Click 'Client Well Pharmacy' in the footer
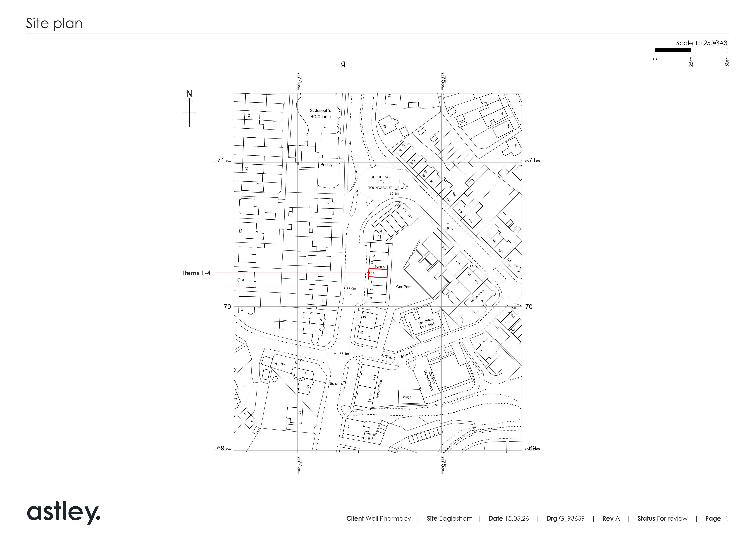The width and height of the screenshot is (756, 535). pyautogui.click(x=379, y=519)
